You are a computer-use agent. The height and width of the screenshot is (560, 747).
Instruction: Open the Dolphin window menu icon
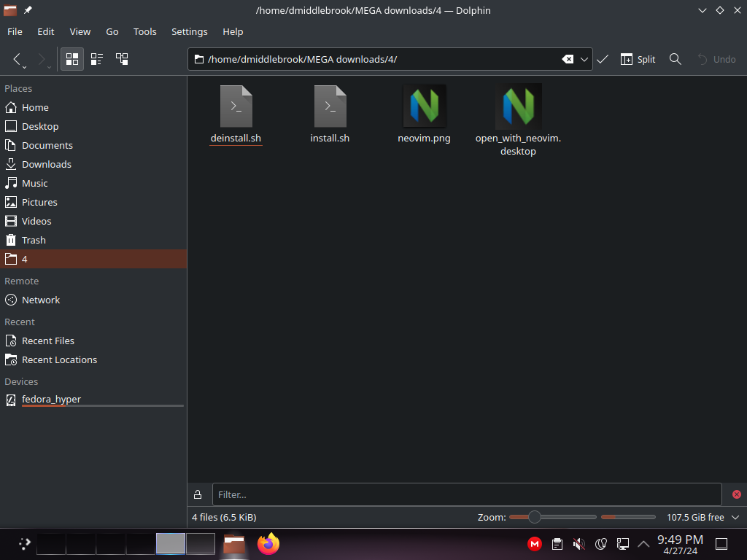pyautogui.click(x=10, y=10)
